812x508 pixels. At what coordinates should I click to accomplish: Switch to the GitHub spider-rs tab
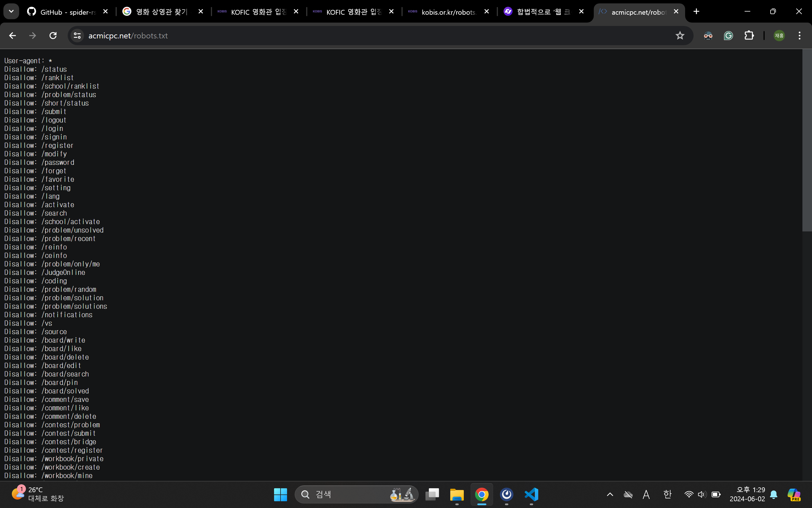pyautogui.click(x=68, y=12)
